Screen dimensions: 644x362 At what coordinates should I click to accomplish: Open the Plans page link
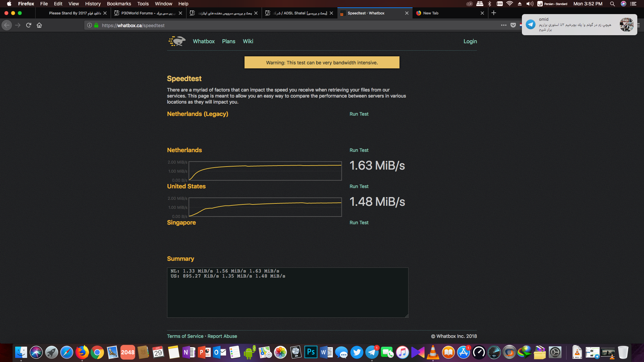click(228, 41)
